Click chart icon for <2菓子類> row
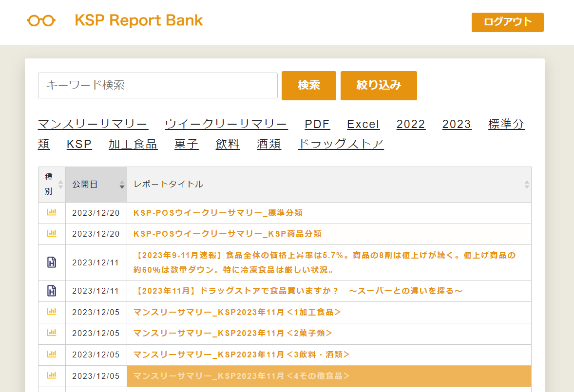 52,333
